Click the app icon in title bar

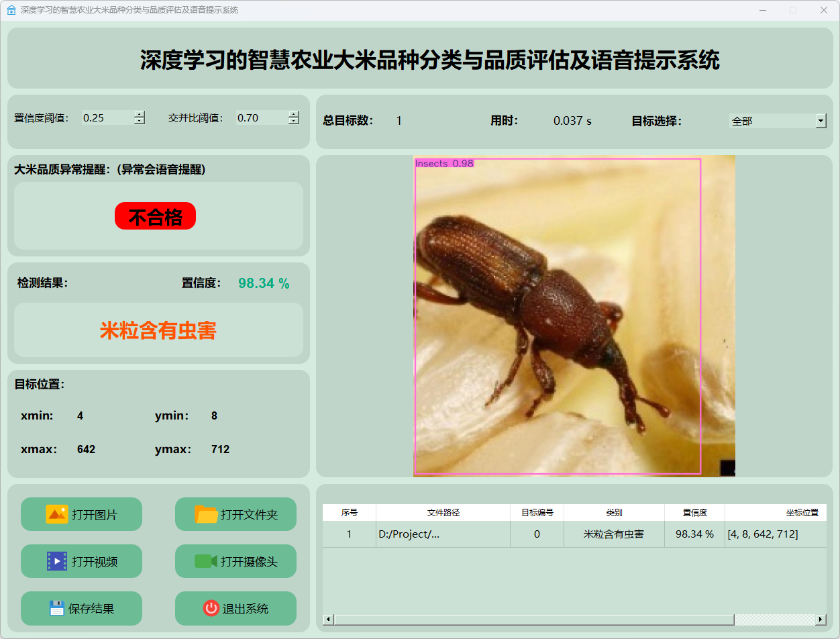[11, 10]
